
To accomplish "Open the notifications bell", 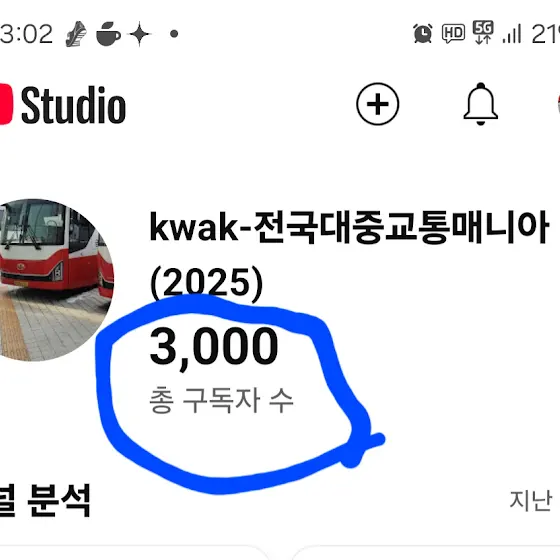I will point(480,104).
